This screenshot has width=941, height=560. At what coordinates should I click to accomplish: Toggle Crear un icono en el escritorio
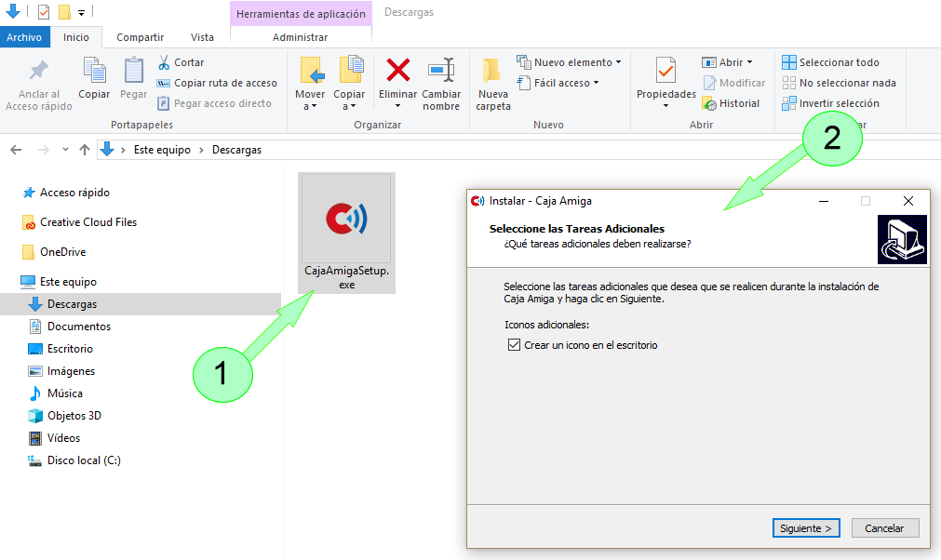[x=515, y=345]
